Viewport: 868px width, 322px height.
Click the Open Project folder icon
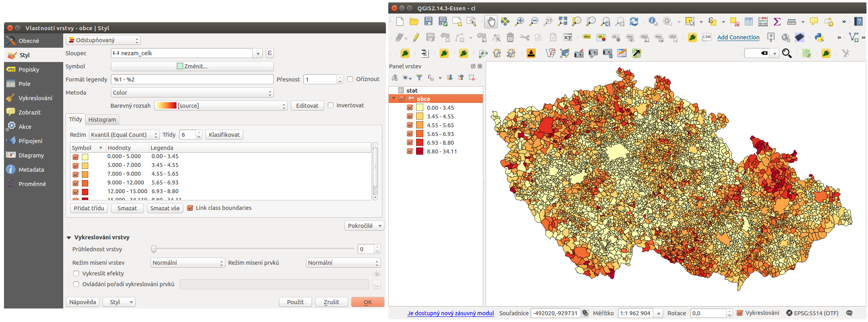click(x=414, y=21)
